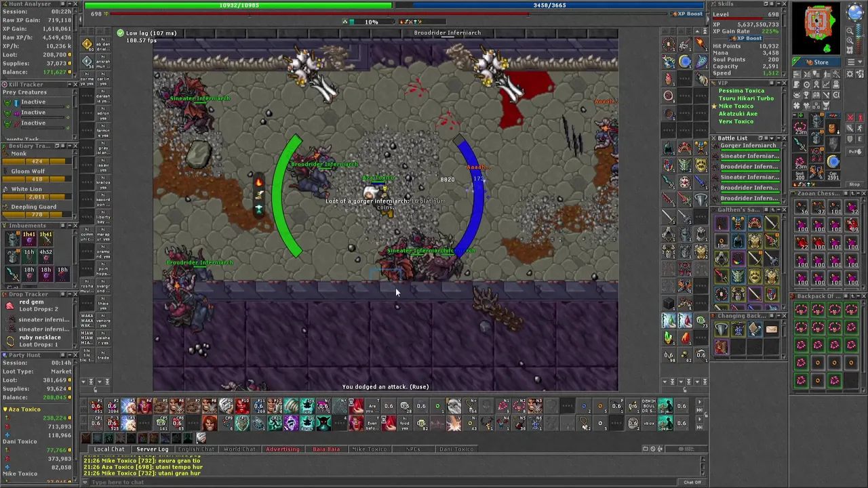The image size is (868, 488).
Task: Toggle the shield defensive mode button
Action: tap(850, 139)
